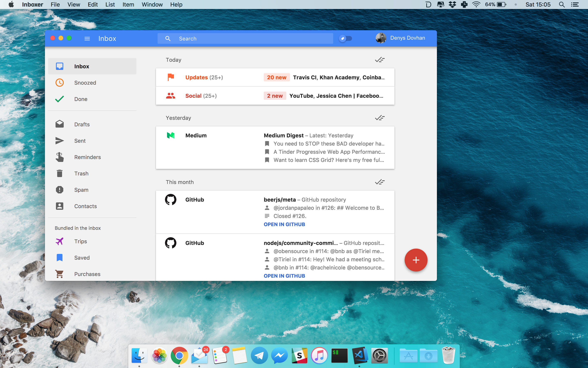
Task: Open the beerjs/meta GitHub email
Action: click(x=275, y=212)
